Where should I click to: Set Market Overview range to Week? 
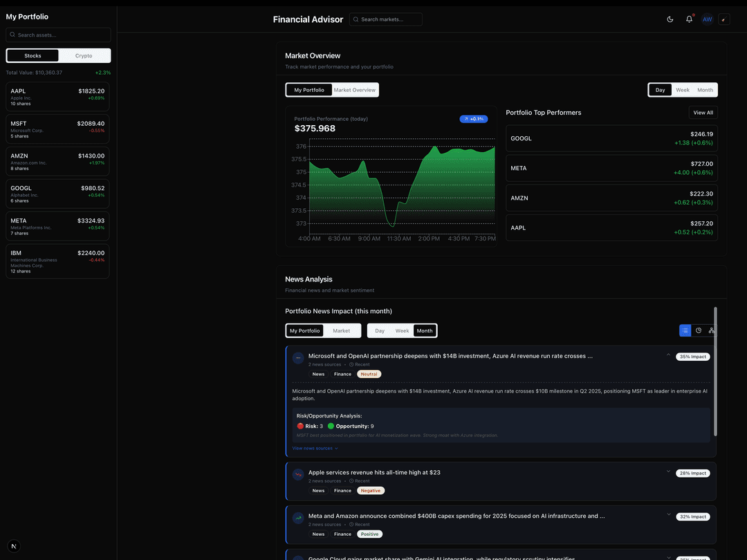pos(683,90)
